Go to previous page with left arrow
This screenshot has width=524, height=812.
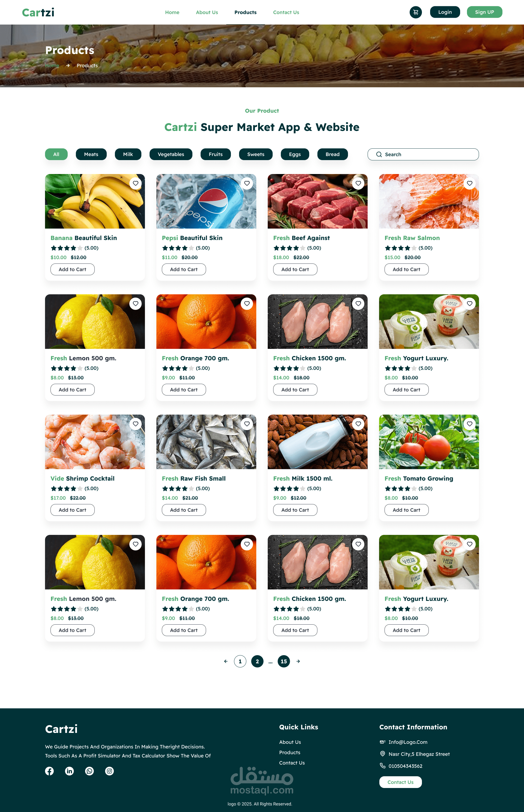pyautogui.click(x=226, y=661)
